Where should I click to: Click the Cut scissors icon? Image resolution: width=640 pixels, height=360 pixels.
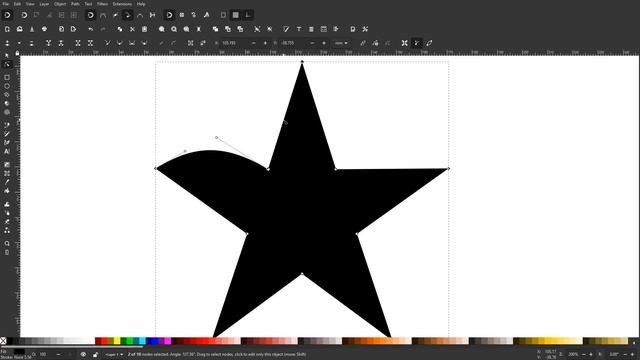(132, 29)
